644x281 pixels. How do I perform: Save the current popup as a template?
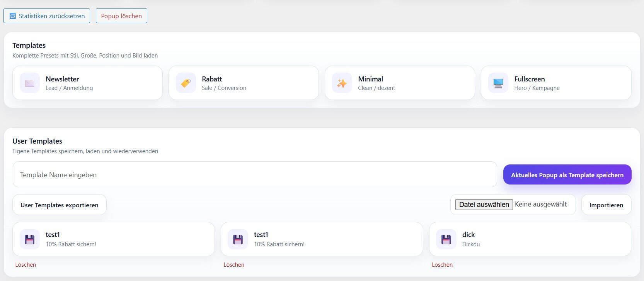coord(567,175)
